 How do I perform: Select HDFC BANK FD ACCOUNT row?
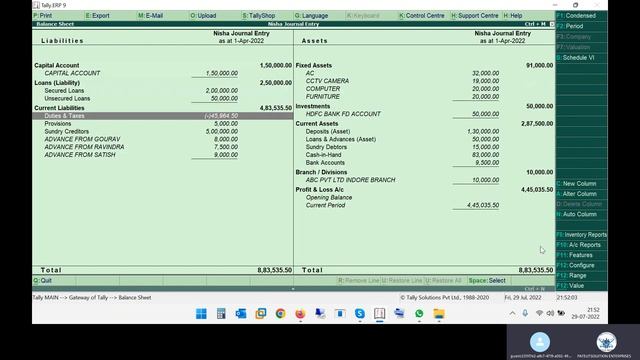point(424,114)
